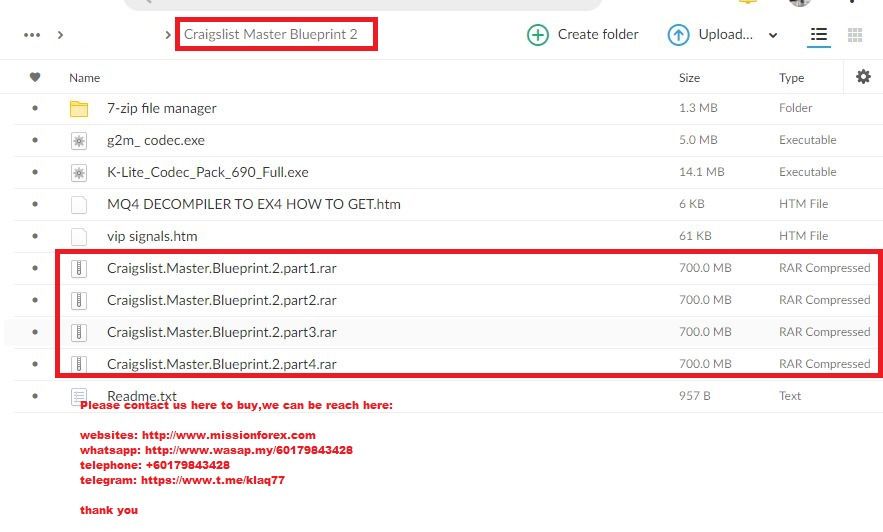Click K-Lite_Codec_Pack_690_Full.exe file icon
This screenshot has width=883, height=532.
79,173
